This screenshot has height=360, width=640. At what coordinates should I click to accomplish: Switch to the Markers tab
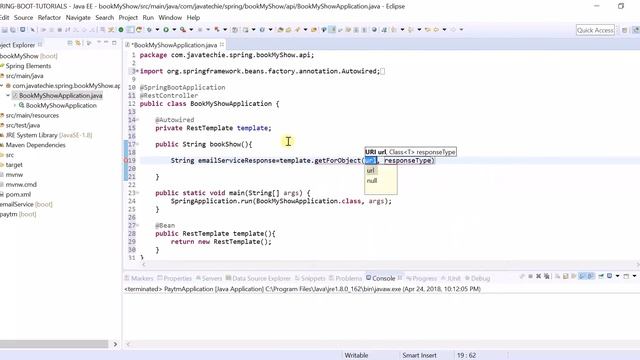139,278
